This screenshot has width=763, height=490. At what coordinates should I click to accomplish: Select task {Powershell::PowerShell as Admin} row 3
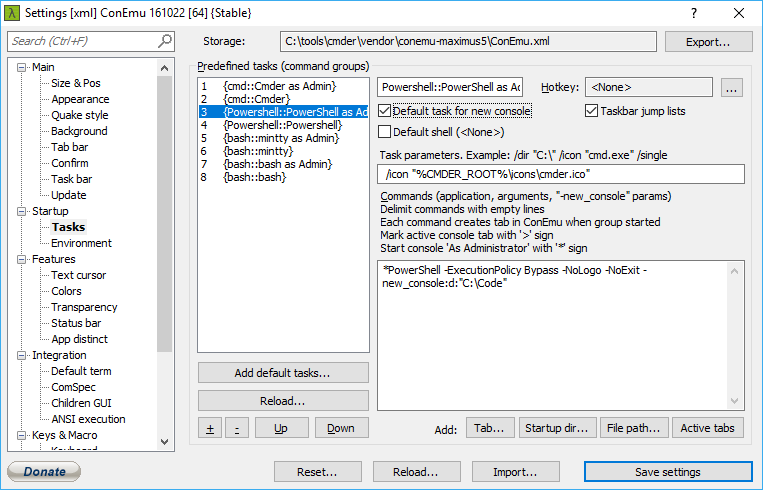pos(283,112)
